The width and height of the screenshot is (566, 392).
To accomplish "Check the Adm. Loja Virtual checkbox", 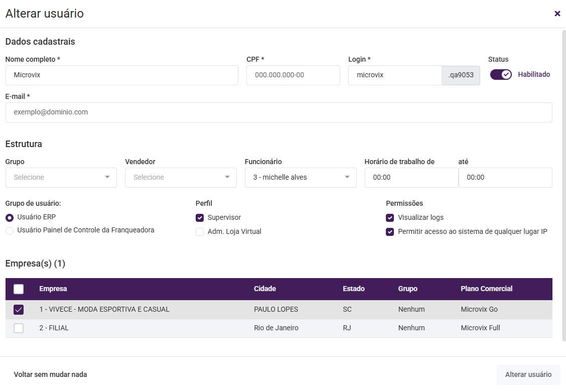I will coord(200,232).
